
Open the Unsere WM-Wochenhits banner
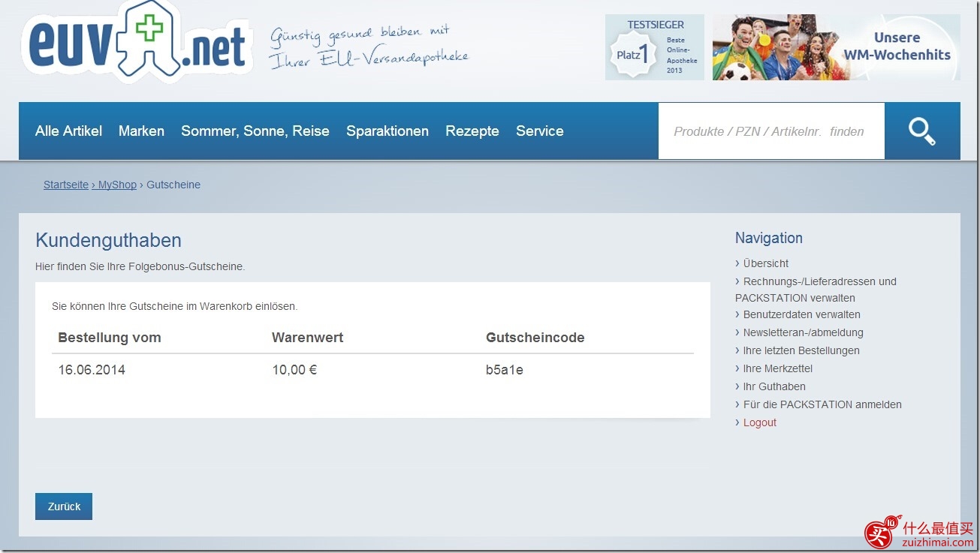pos(836,47)
